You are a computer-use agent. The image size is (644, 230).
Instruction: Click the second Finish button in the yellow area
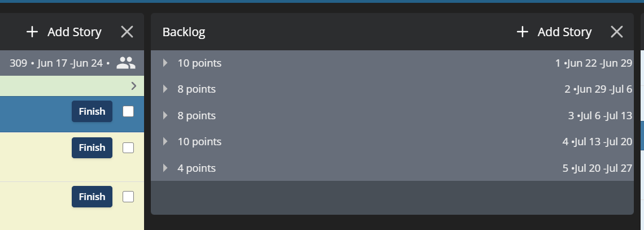92,147
